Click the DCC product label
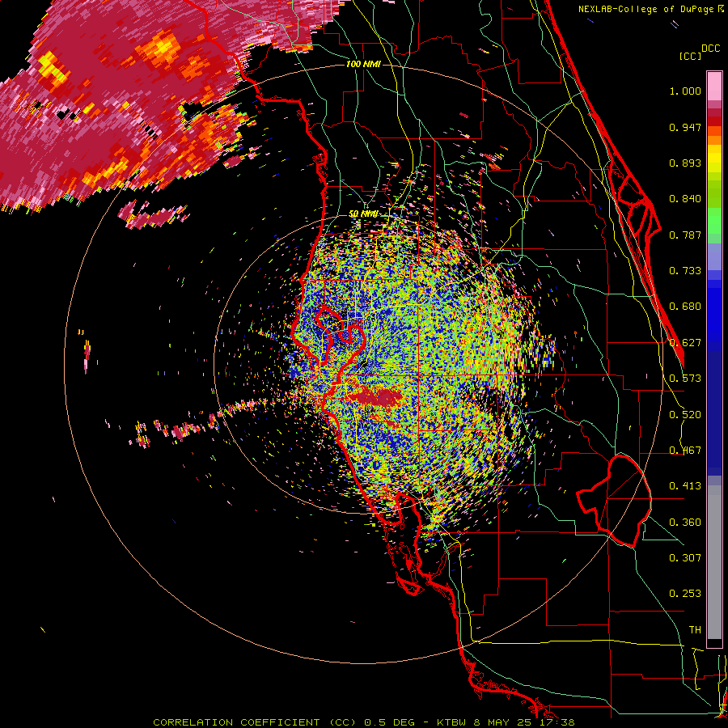This screenshot has height=728, width=728. click(x=710, y=49)
